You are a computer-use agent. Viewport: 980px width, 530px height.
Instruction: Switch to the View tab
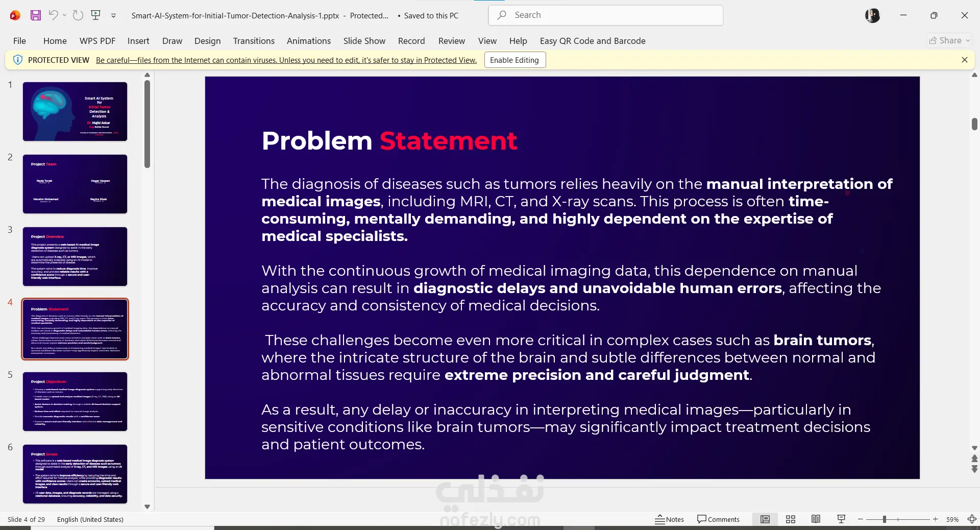click(487, 41)
